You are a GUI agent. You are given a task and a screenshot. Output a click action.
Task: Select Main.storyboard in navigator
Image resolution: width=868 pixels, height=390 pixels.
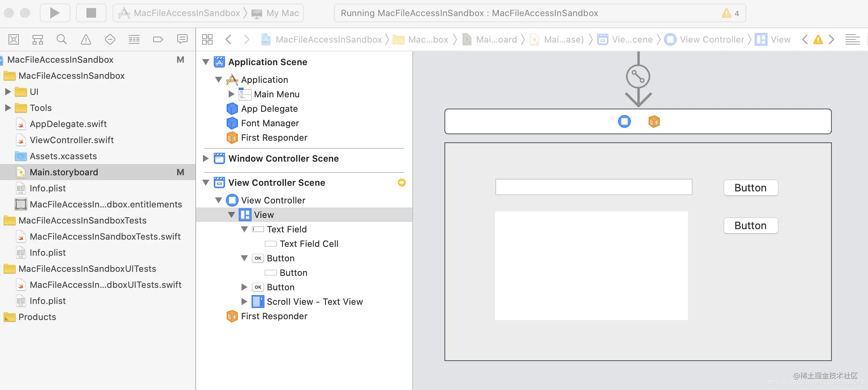[98, 172]
